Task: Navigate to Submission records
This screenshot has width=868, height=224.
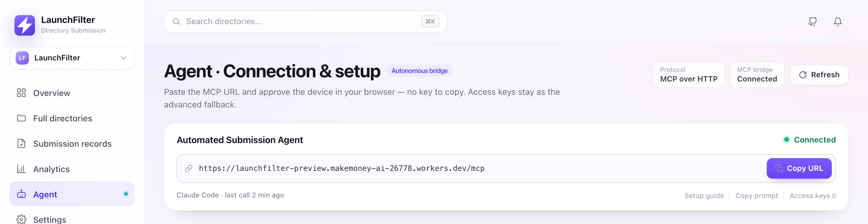Action: click(x=72, y=143)
